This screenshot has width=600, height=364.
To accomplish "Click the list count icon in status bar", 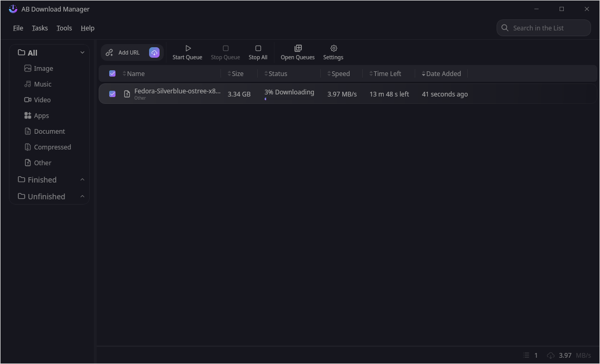I will (527, 355).
